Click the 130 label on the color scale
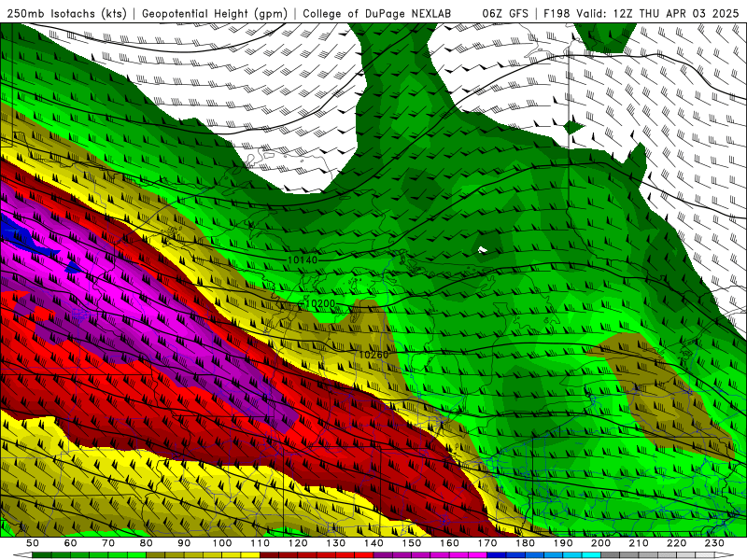 tap(336, 543)
